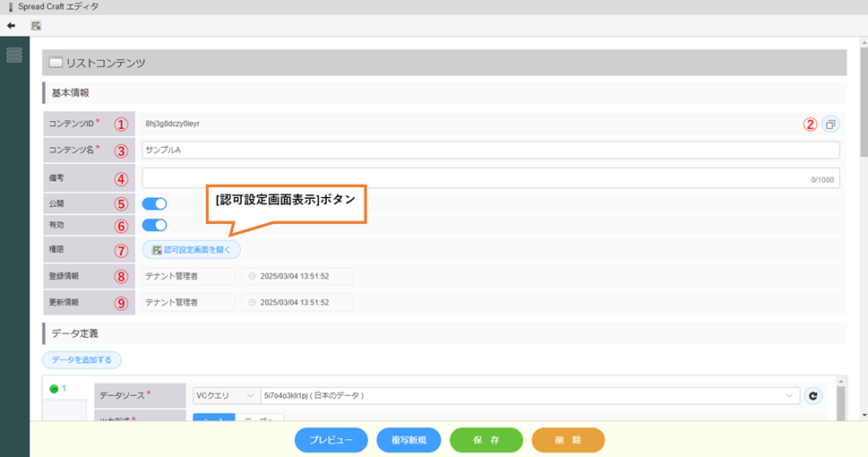This screenshot has width=868, height=457.
Task: Click the authorization icon beside the back arrow
Action: (36, 25)
